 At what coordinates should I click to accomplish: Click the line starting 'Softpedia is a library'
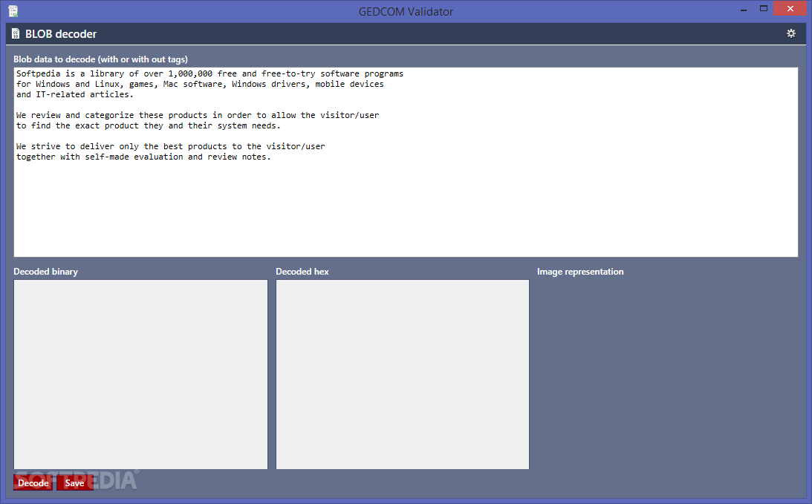pyautogui.click(x=210, y=73)
